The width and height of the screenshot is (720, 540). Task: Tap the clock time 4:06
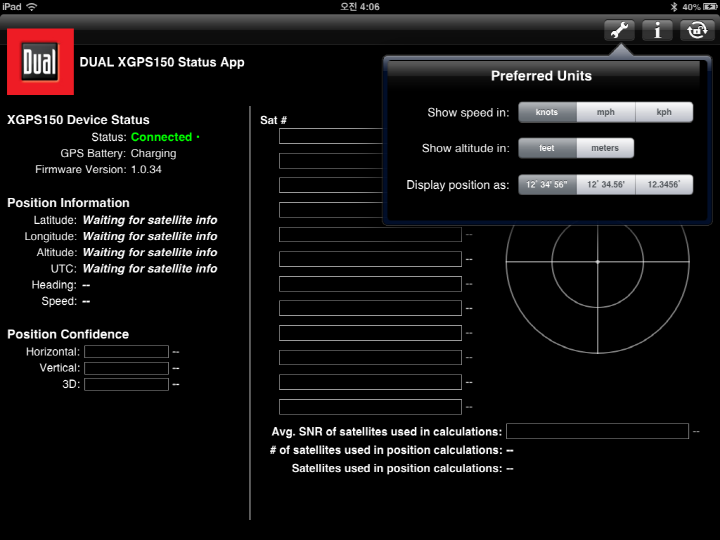[x=360, y=6]
